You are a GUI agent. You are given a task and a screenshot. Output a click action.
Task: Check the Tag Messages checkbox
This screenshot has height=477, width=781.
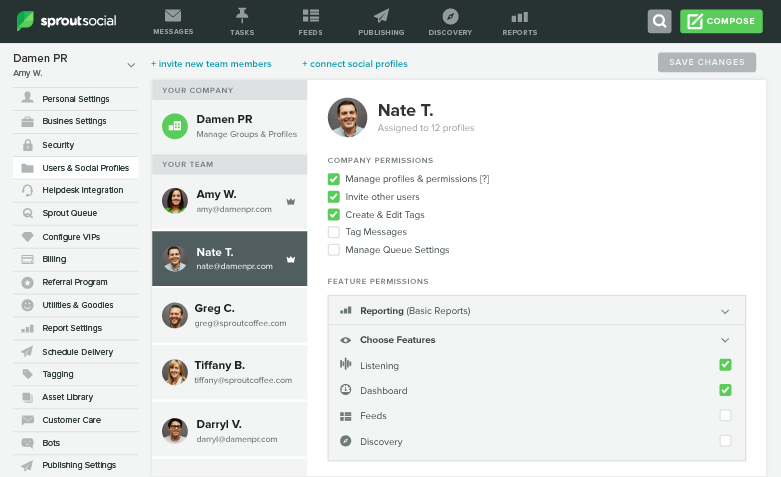click(334, 232)
